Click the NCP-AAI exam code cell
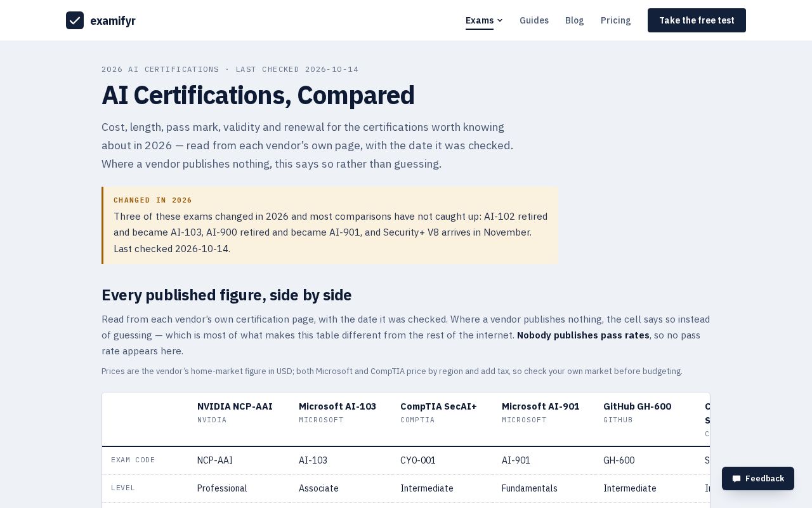Image resolution: width=812 pixels, height=508 pixels. click(215, 460)
